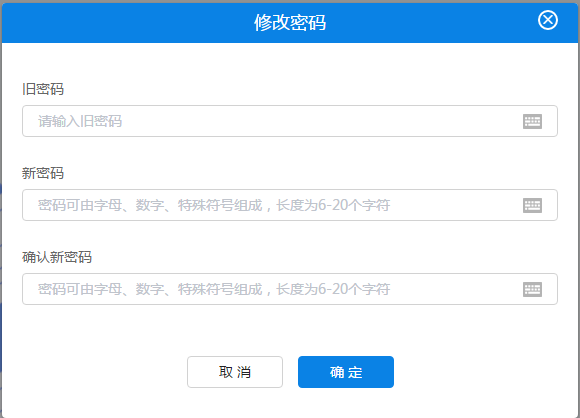Focus the 旧密码 input box

(x=290, y=121)
